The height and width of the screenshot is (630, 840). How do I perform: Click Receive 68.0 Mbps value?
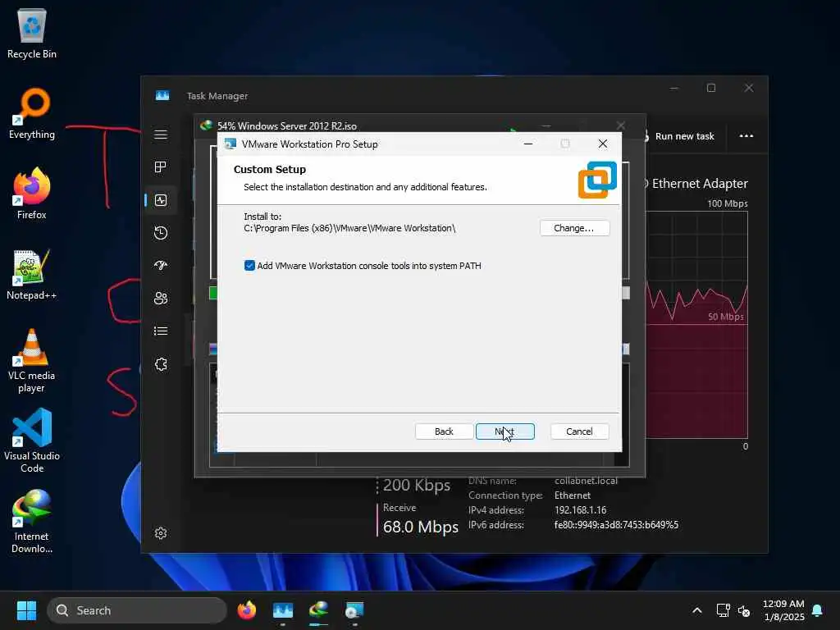click(x=421, y=527)
